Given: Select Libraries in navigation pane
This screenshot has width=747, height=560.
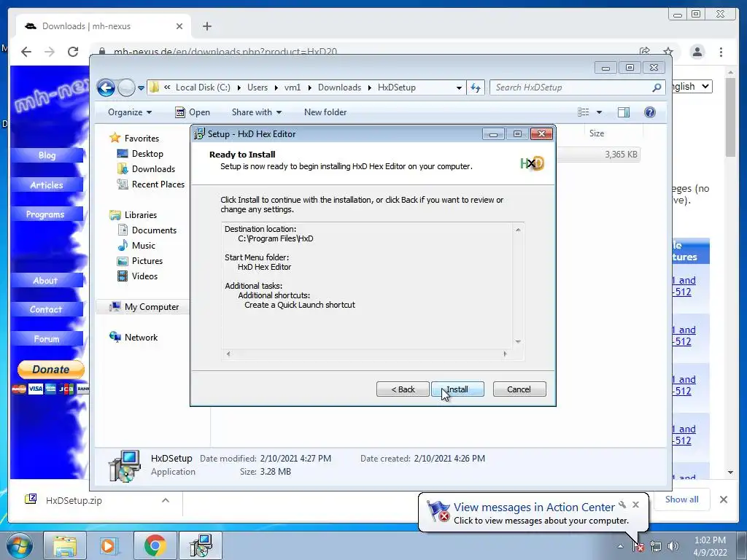Looking at the screenshot, I should point(141,215).
